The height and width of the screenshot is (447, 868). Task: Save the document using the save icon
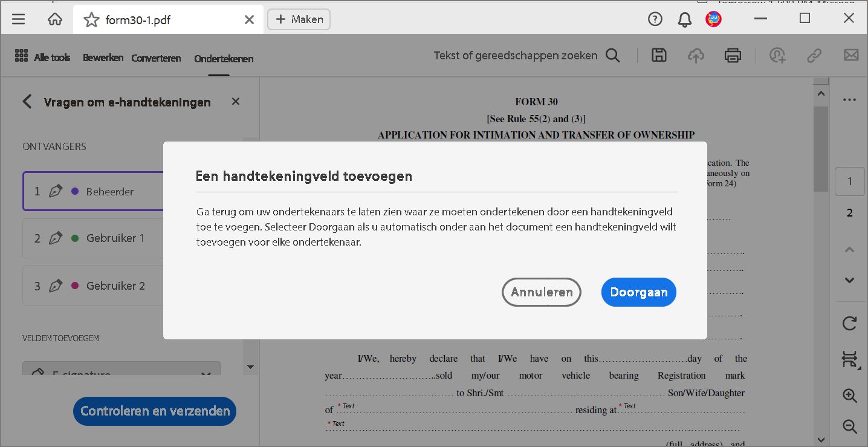click(658, 55)
